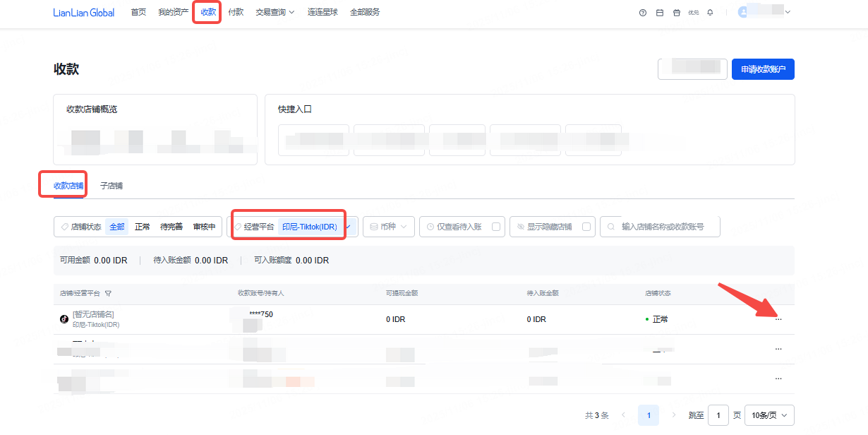Open 付款 in the top navigation
This screenshot has height=435, width=868.
[x=236, y=12]
